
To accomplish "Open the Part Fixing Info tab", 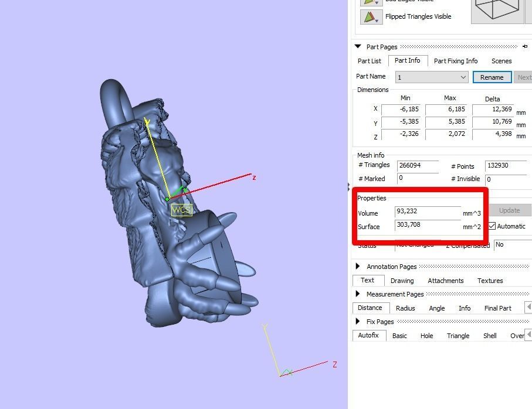I will pos(456,61).
